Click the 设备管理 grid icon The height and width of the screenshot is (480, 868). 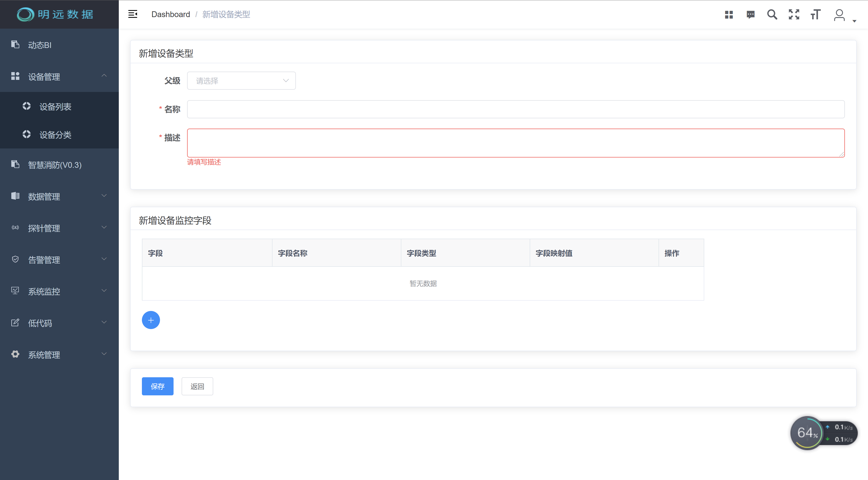coord(15,76)
